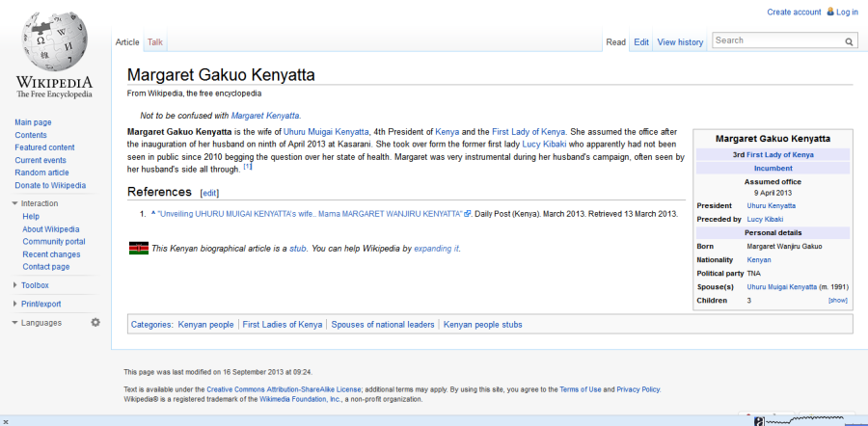Screen dimensions: 868x426
Task: Open the Categories link
Action: [150, 325]
